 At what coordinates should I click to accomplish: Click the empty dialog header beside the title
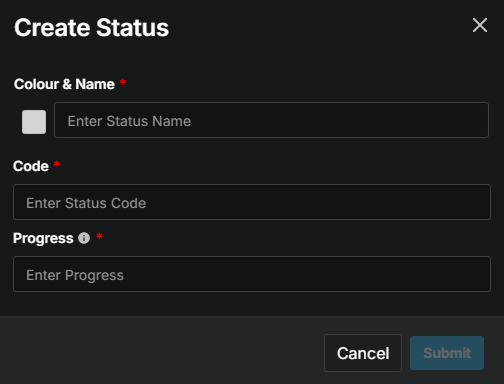click(320, 27)
